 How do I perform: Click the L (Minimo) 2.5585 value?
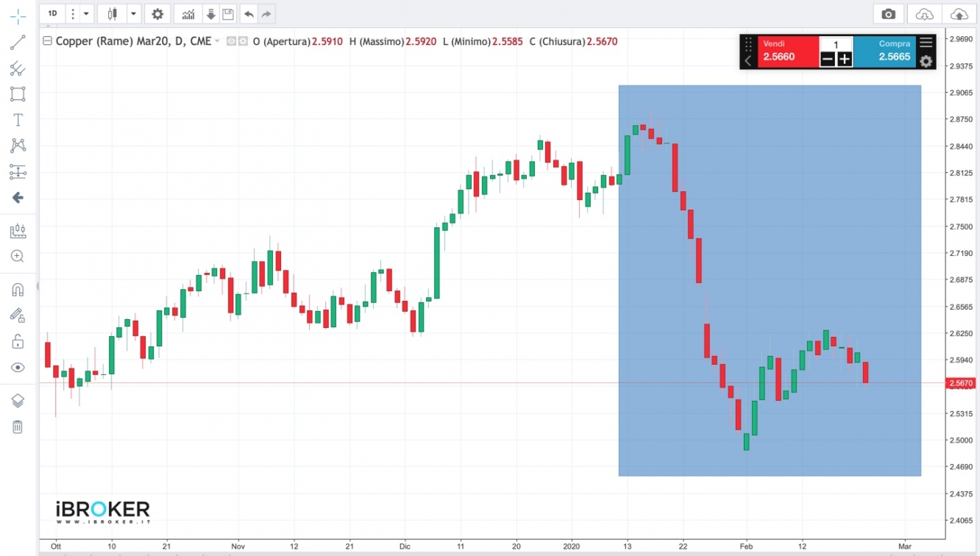(x=508, y=42)
